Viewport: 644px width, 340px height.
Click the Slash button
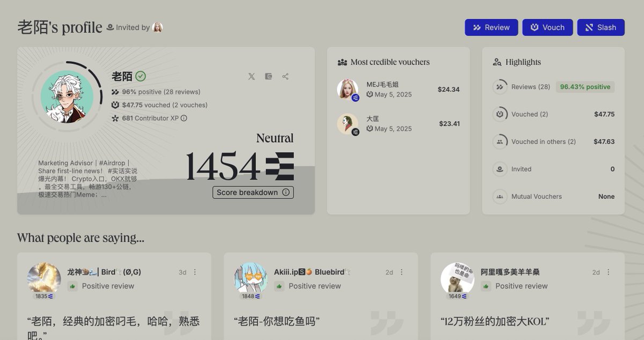601,27
